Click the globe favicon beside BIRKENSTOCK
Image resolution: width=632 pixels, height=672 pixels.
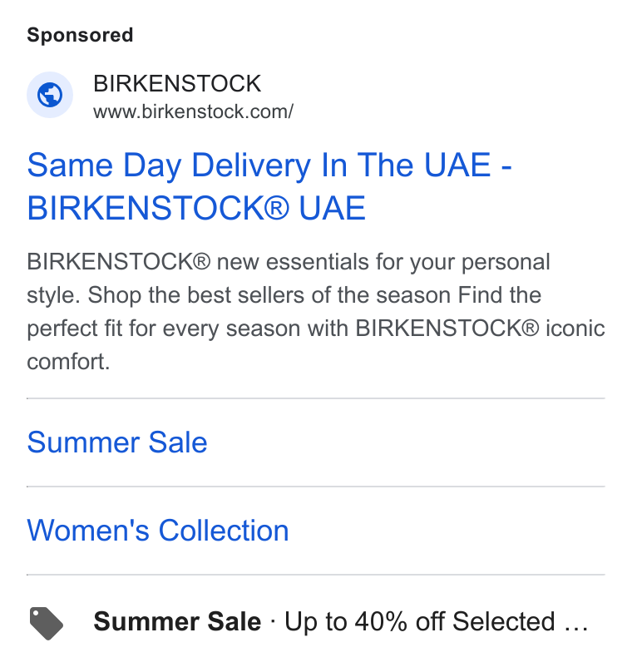50,95
